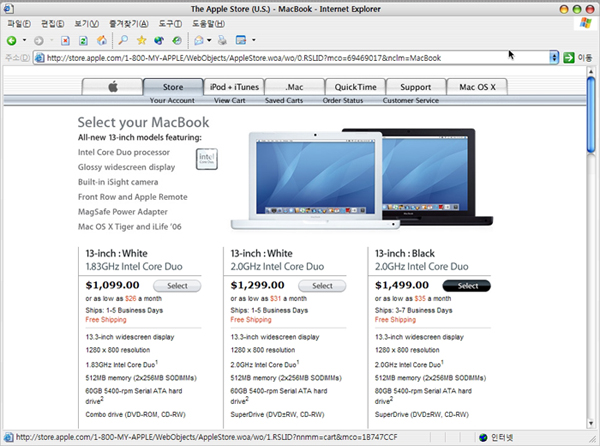
Task: Click the Intel Core Duo badge
Action: click(x=207, y=159)
